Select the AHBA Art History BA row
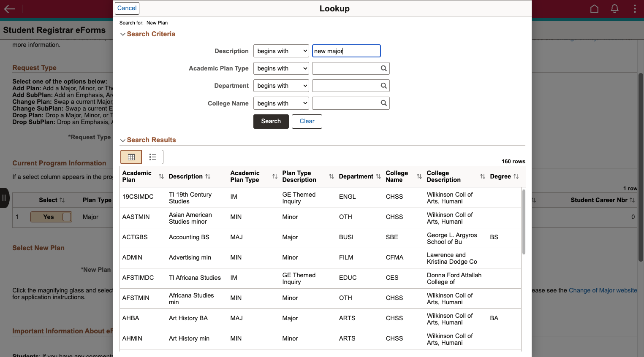This screenshot has height=357, width=644. [x=321, y=319]
